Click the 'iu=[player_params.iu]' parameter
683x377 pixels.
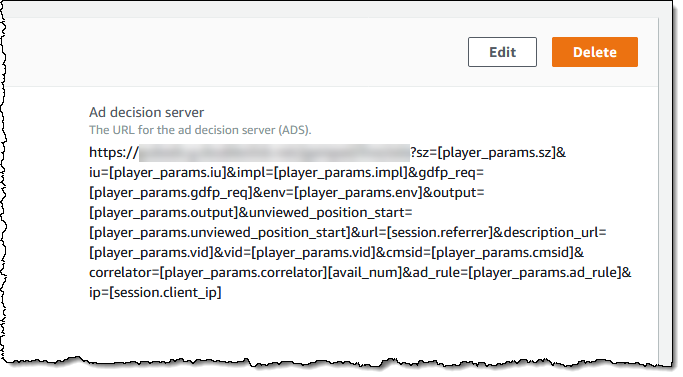tap(158, 173)
